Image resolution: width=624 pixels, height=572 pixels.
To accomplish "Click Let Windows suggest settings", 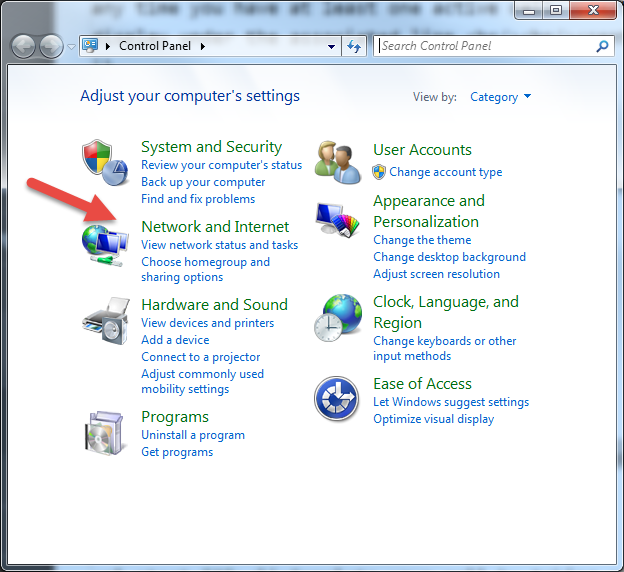I will point(451,402).
